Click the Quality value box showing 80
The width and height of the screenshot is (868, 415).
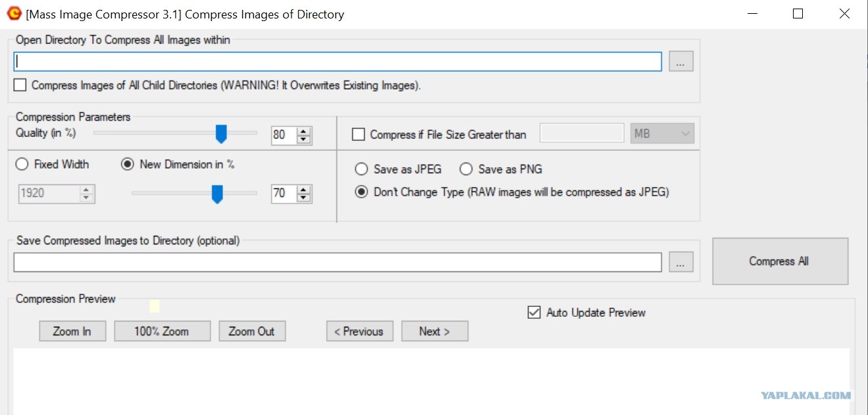click(284, 135)
